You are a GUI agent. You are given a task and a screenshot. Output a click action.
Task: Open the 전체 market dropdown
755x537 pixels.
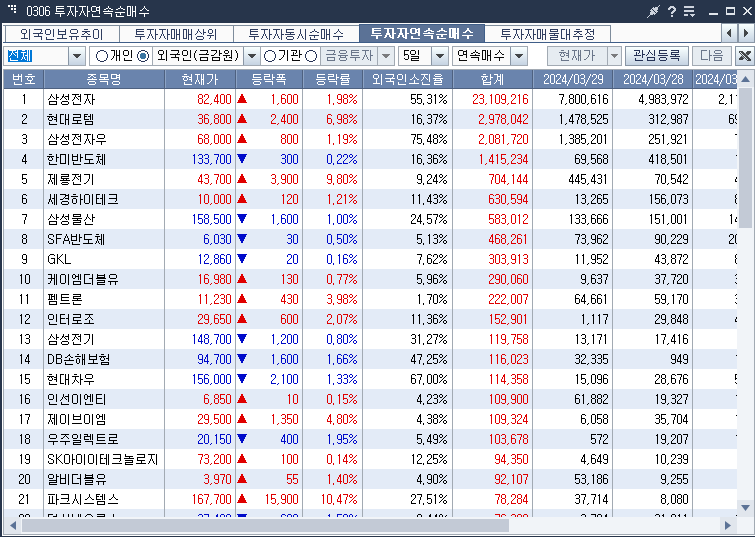(77, 56)
